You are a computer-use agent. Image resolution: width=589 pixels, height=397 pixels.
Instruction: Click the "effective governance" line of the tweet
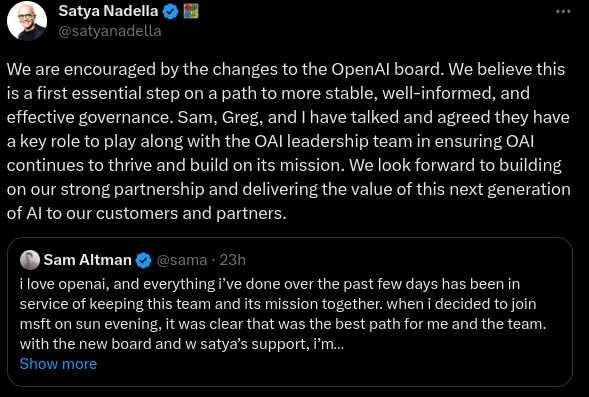click(288, 118)
